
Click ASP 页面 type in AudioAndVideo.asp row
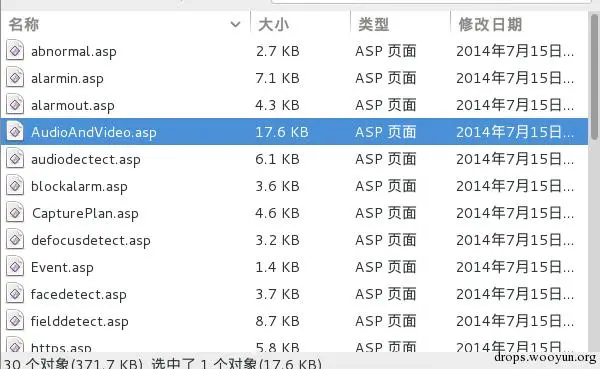(386, 132)
